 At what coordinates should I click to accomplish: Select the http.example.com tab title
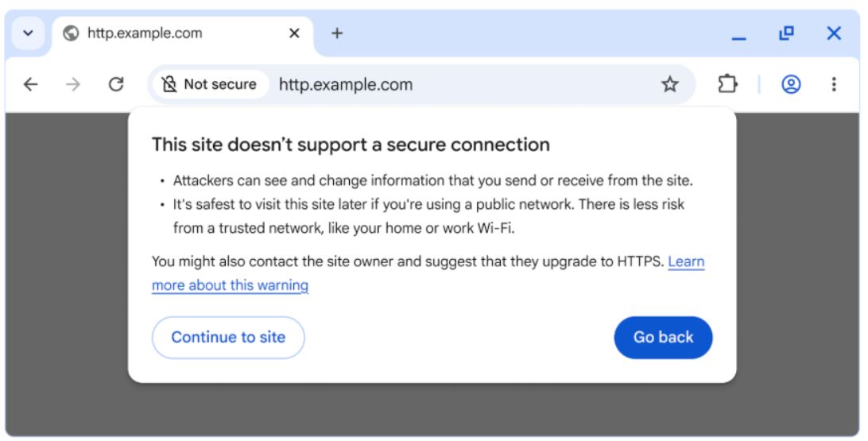tap(145, 33)
